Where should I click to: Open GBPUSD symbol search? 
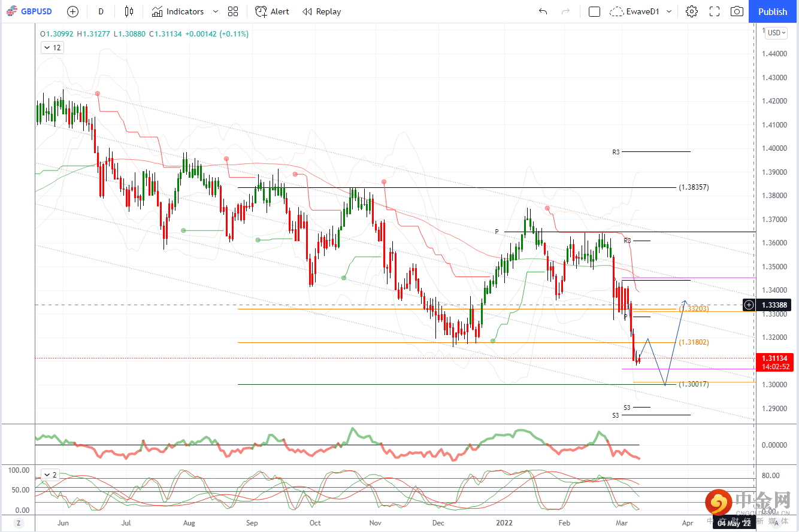tap(29, 11)
